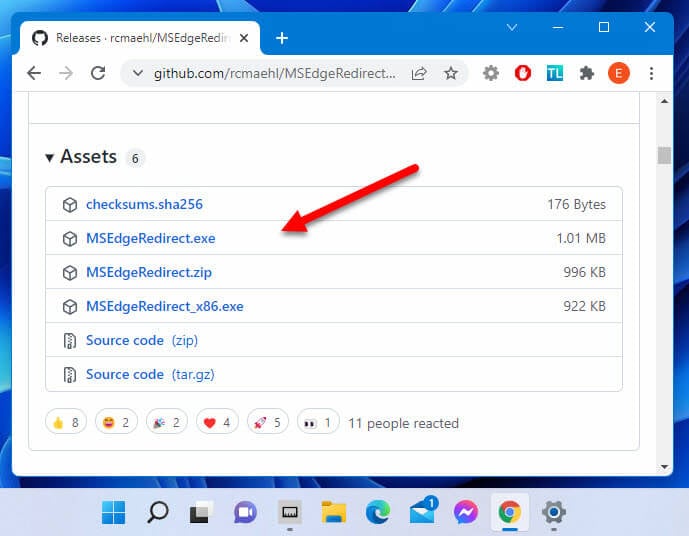Click the party popper reaction with 2
The image size is (689, 536).
click(167, 422)
